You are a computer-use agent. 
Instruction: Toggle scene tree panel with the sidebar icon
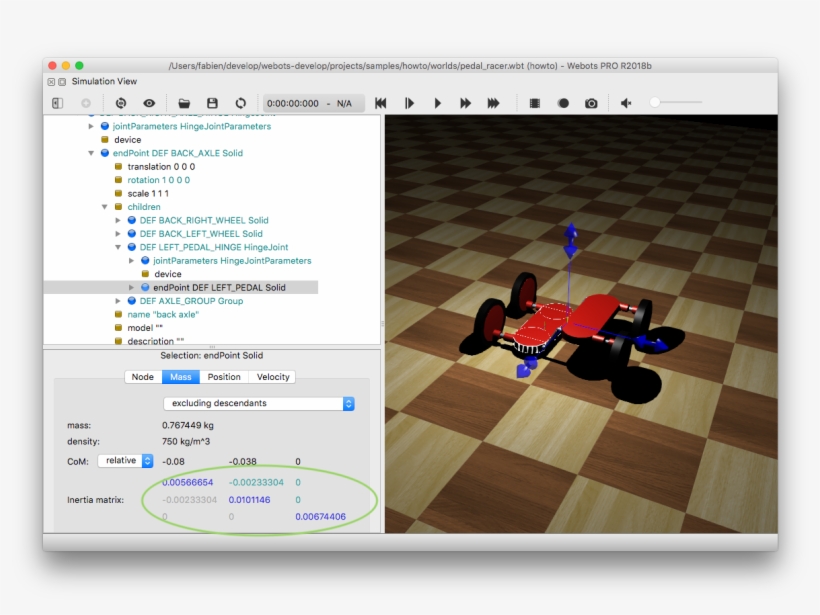(x=58, y=103)
